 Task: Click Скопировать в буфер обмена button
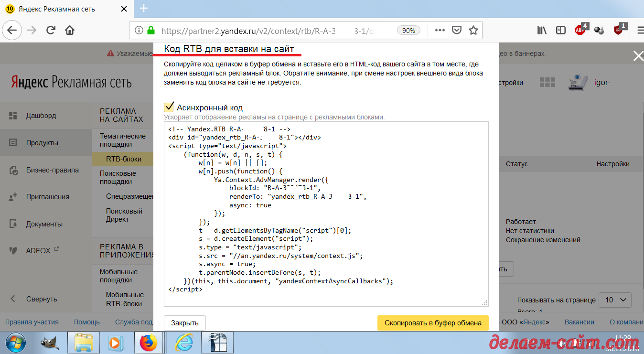(x=433, y=323)
